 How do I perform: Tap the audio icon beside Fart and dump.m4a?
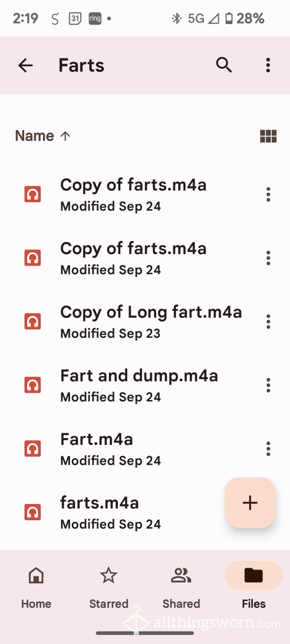[x=32, y=385]
